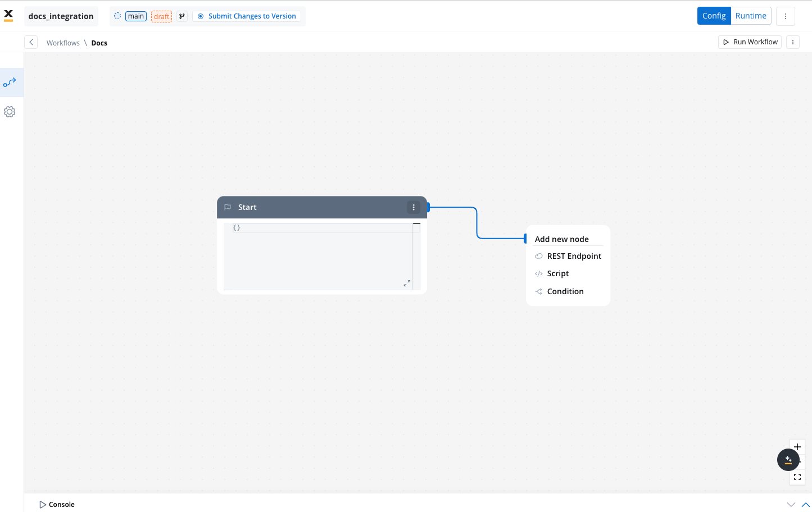Zoom in on the canvas with plus
Viewport: 812px width, 512px height.
coord(797,447)
